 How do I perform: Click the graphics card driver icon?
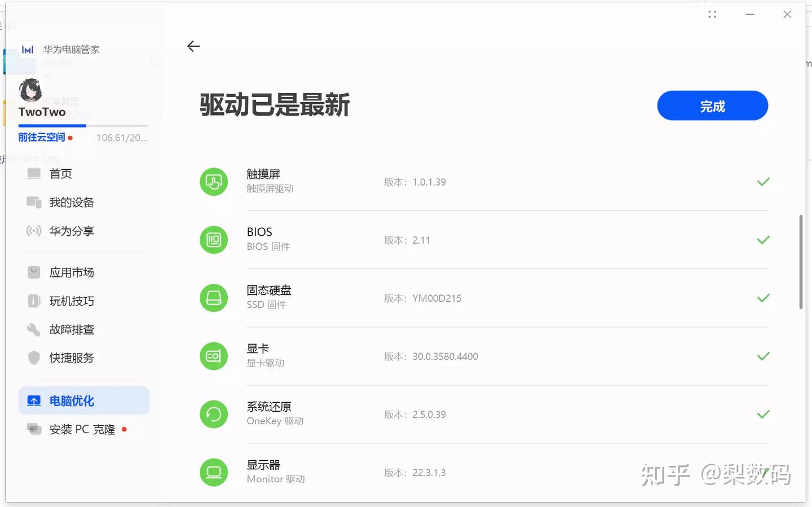214,356
